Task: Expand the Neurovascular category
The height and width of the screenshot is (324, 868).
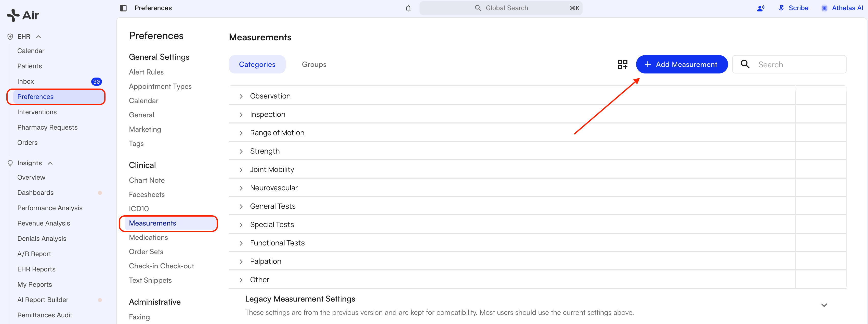Action: click(241, 188)
